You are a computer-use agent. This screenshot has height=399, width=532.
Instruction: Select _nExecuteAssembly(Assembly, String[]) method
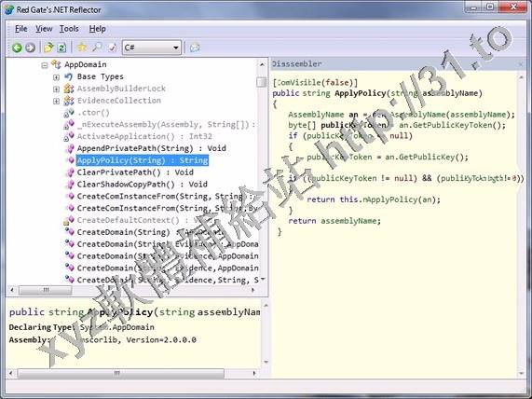166,125
